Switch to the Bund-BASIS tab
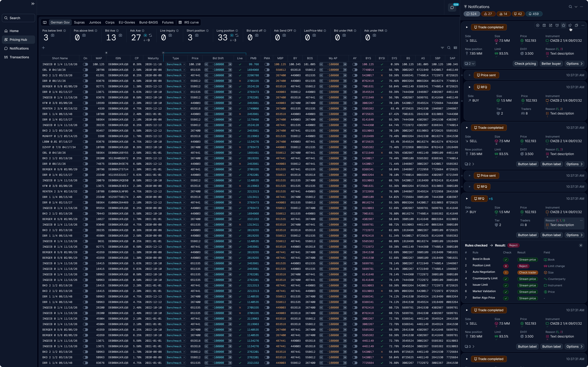Screen dimensions: 588x367 (x=149, y=22)
